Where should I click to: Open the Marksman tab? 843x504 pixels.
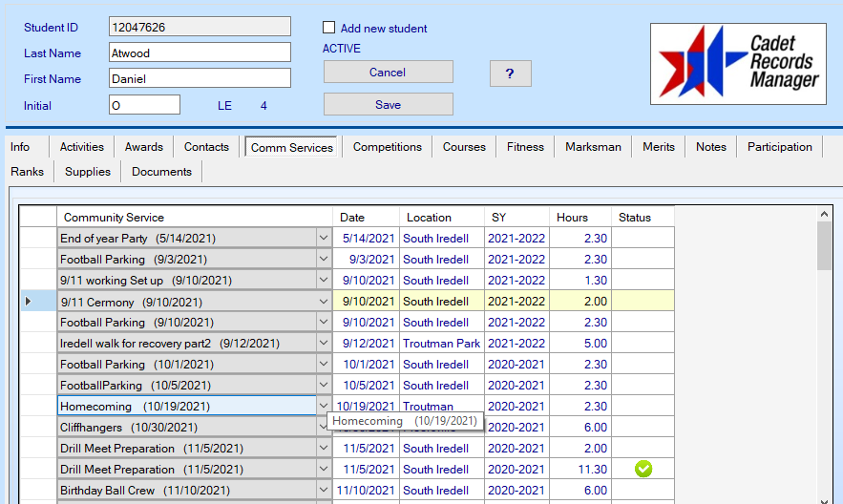point(593,147)
